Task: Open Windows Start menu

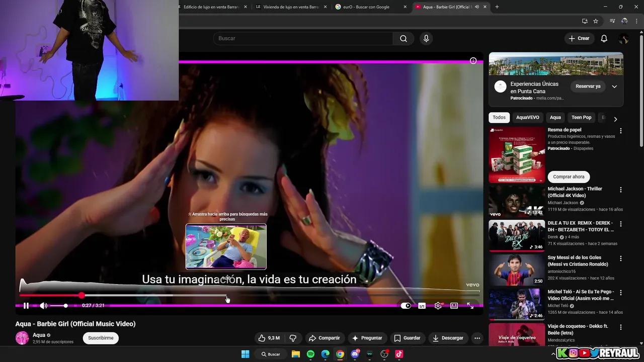Action: coord(245,354)
